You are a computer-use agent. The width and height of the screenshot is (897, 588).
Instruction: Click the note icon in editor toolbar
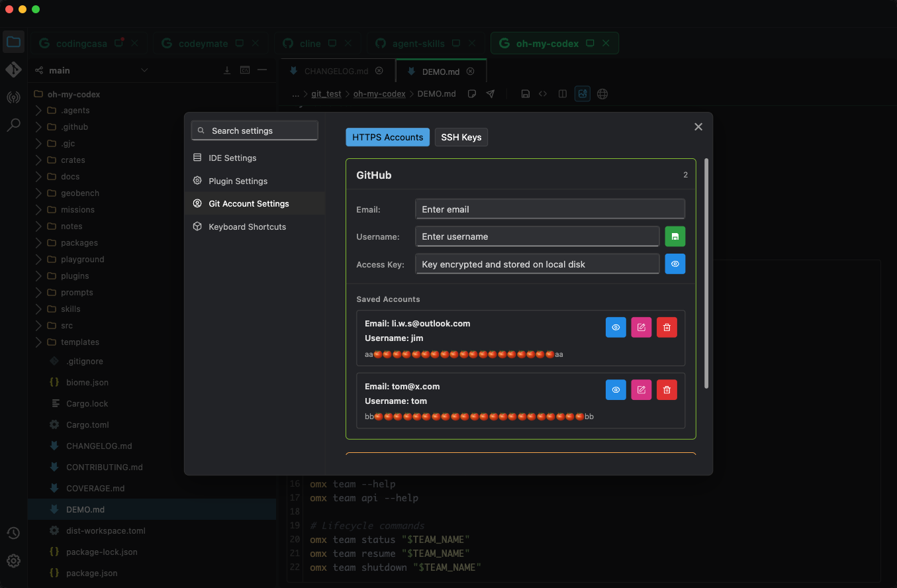pyautogui.click(x=472, y=94)
